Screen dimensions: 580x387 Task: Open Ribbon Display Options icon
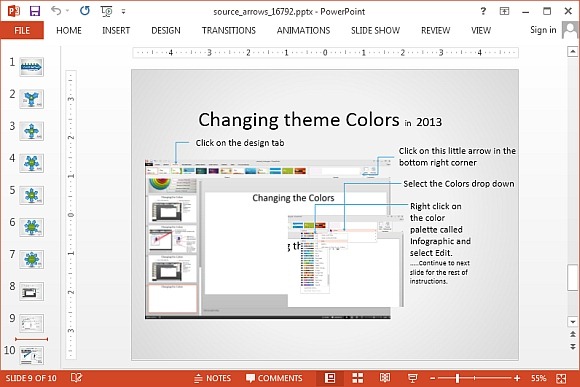504,11
